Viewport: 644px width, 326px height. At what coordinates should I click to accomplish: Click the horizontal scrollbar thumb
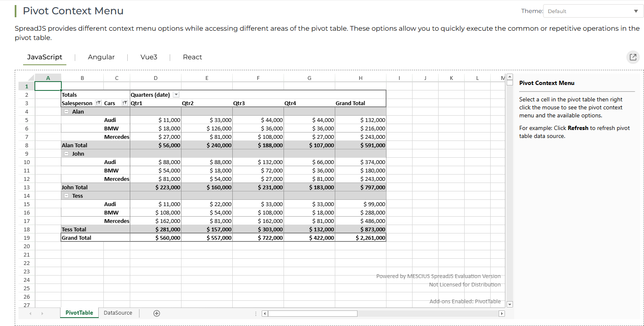pos(313,313)
